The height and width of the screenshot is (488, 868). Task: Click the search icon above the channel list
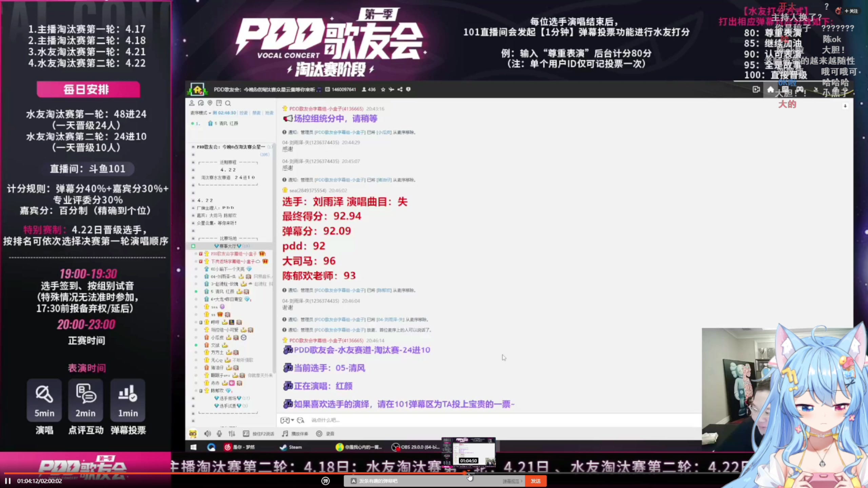pyautogui.click(x=228, y=103)
